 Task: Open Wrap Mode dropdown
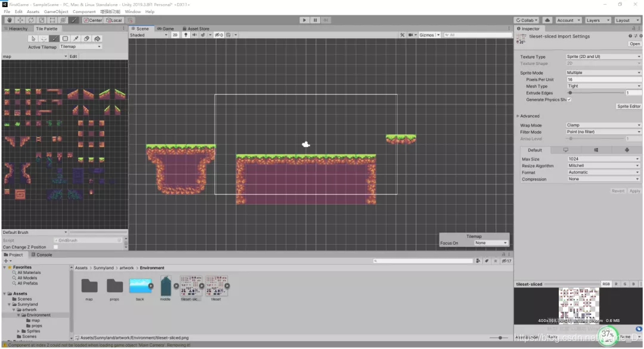(603, 125)
